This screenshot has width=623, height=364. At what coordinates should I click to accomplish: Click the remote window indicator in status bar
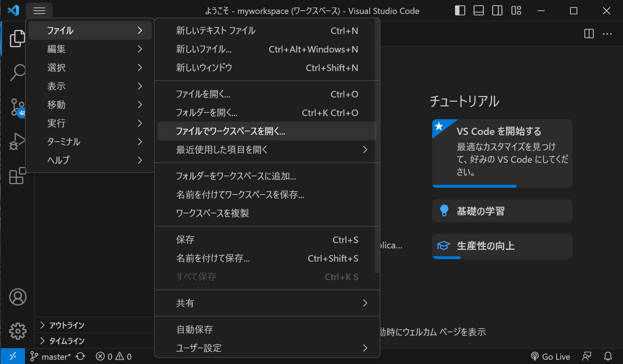pos(13,356)
